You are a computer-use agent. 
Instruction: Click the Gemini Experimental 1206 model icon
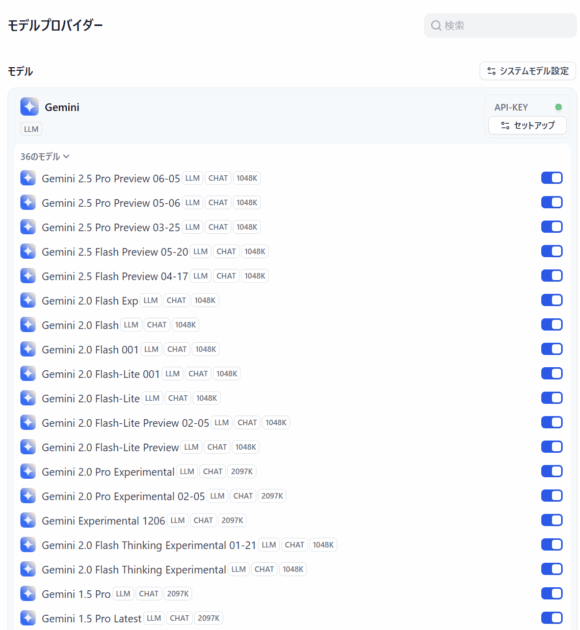click(x=28, y=520)
